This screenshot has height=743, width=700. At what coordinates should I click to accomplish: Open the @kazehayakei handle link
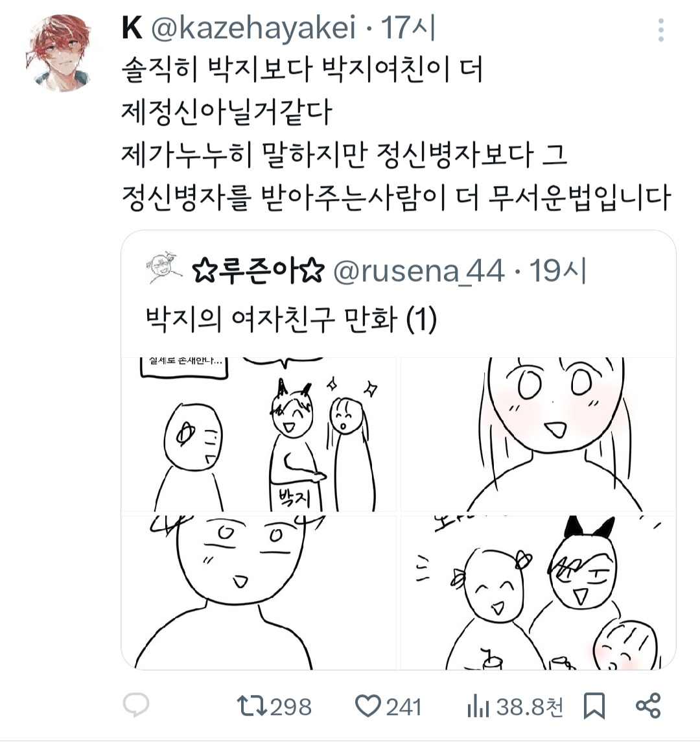[253, 27]
